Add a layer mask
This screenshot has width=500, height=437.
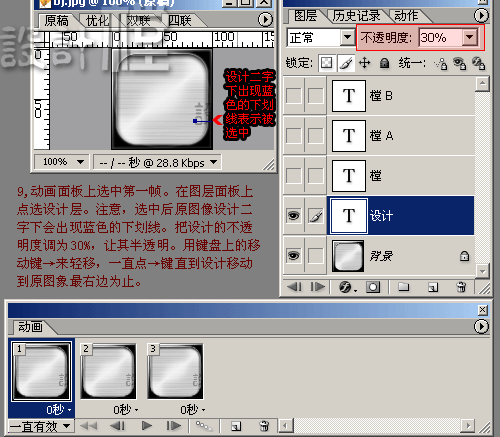click(x=373, y=287)
